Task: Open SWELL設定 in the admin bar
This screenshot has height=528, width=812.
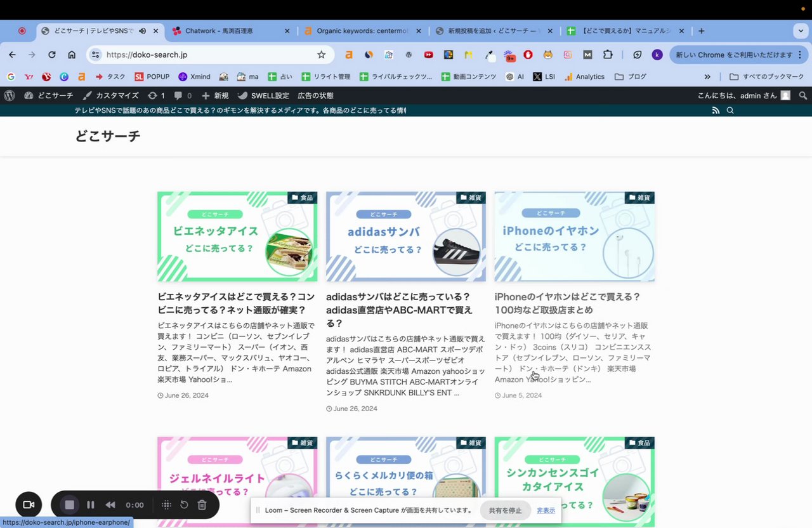Action: point(263,95)
